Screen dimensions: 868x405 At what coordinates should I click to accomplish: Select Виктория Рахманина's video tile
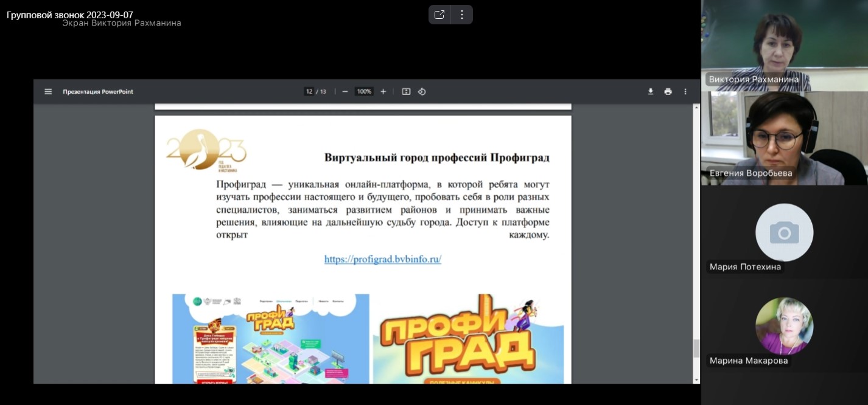(784, 46)
